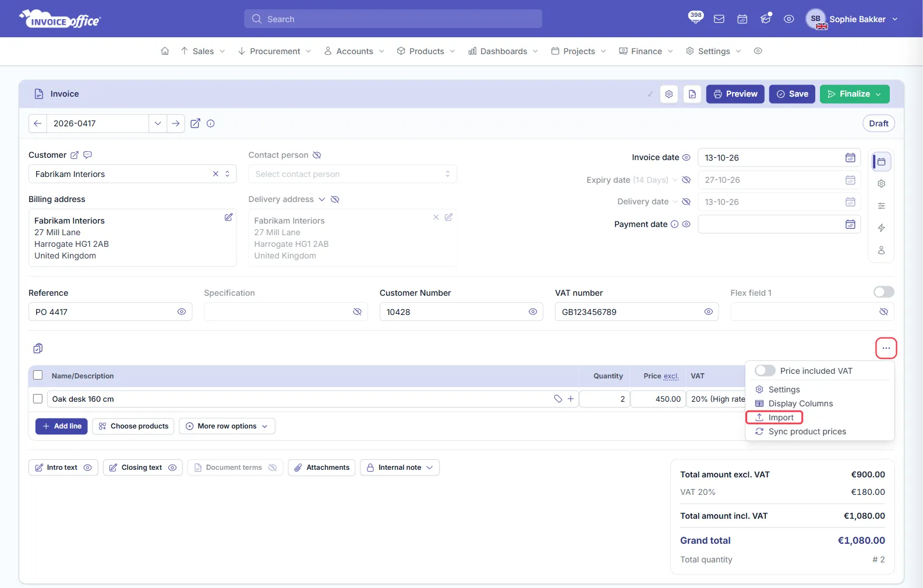Image resolution: width=923 pixels, height=588 pixels.
Task: Go to the home icon in navigation
Action: point(165,51)
